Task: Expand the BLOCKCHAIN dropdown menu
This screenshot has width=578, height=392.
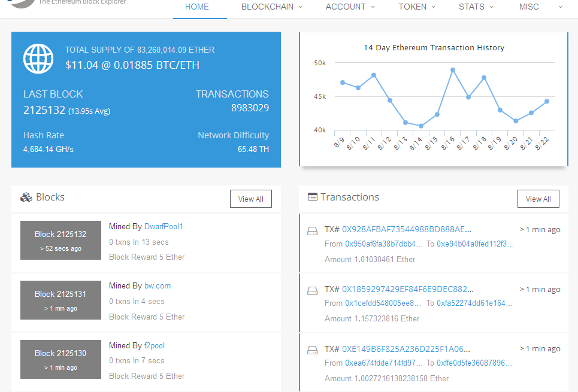Action: [272, 7]
